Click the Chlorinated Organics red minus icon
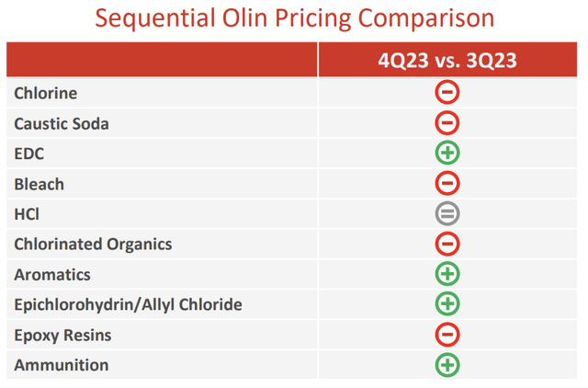 pos(447,245)
